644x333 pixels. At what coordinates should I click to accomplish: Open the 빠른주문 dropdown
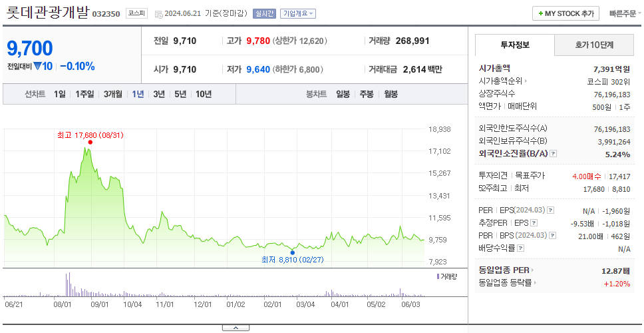[625, 13]
